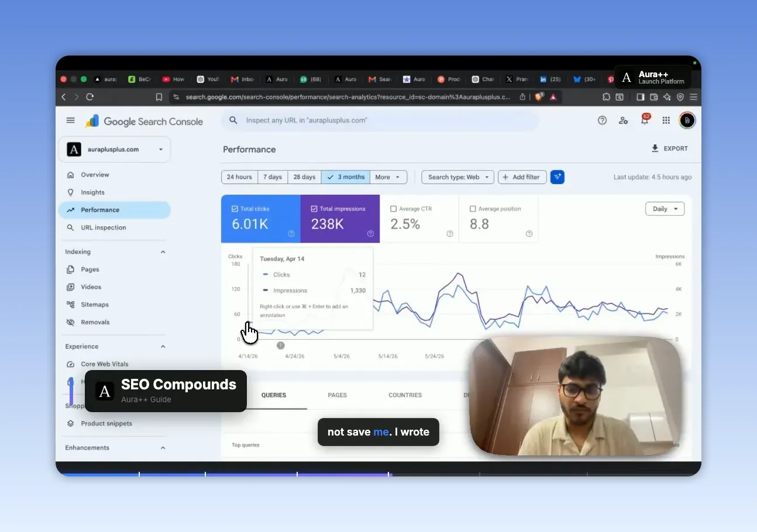Image resolution: width=757 pixels, height=532 pixels.
Task: Click the video progress bar at bottom
Action: [x=378, y=474]
